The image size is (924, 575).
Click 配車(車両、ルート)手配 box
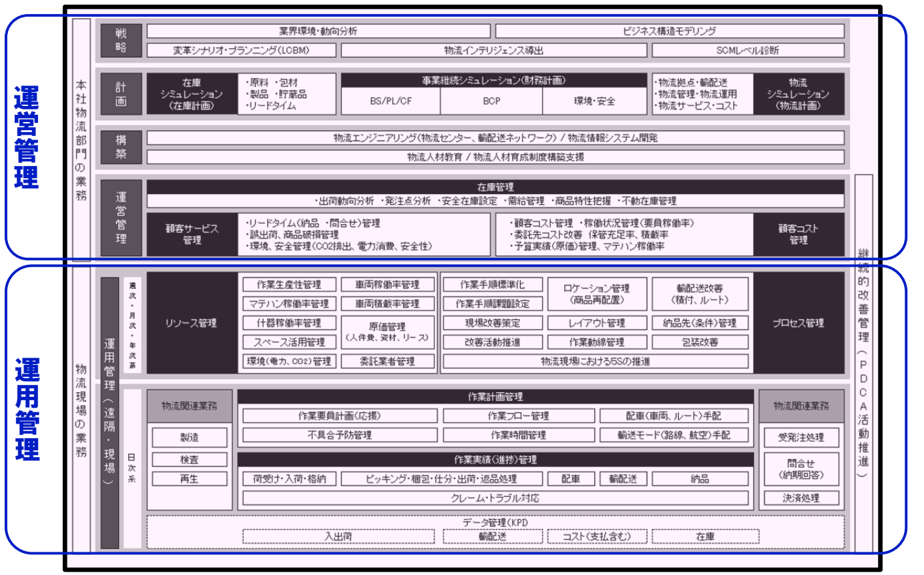[x=674, y=416]
